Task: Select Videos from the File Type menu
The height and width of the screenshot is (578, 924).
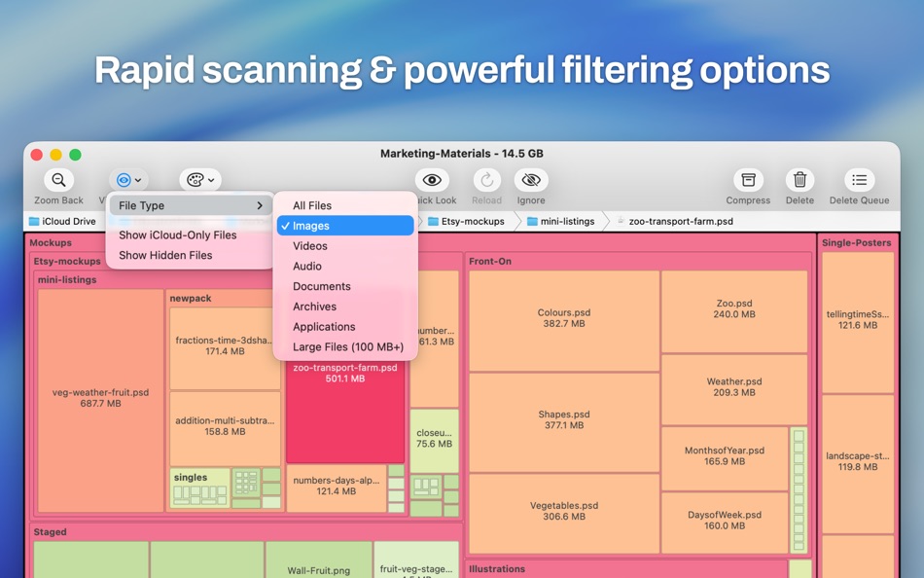Action: (x=308, y=245)
